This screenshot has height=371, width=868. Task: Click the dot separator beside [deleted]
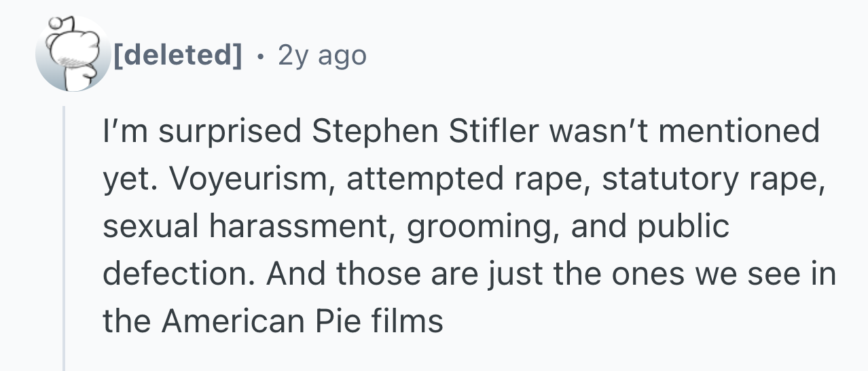[259, 56]
